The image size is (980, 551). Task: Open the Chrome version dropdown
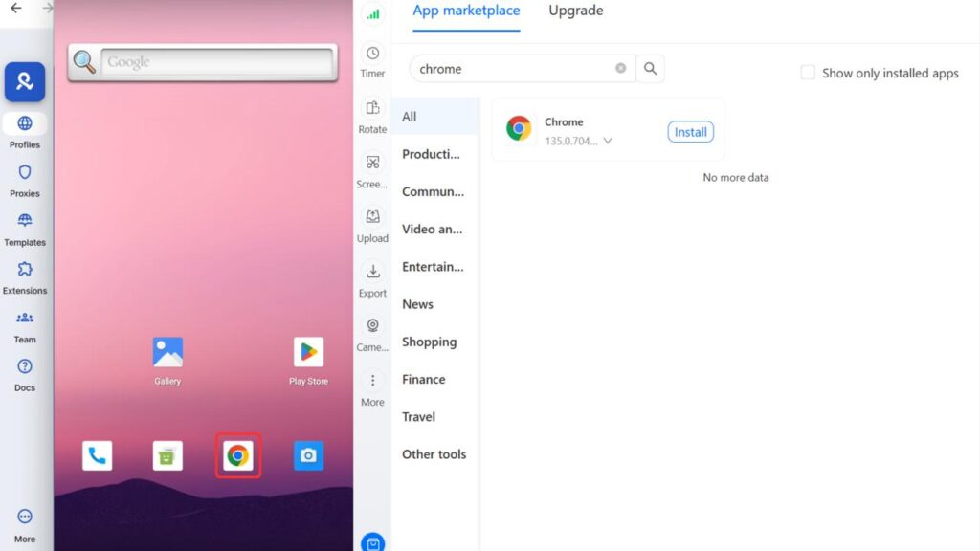(x=606, y=142)
